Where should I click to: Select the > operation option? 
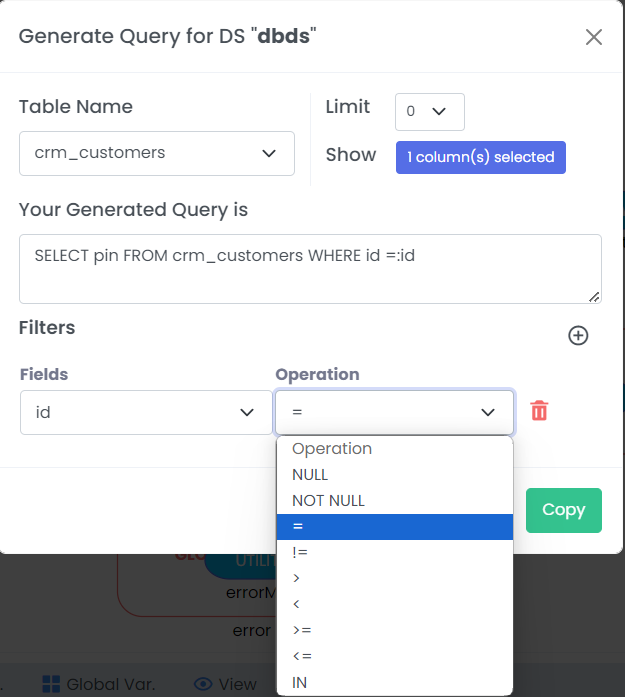pyautogui.click(x=395, y=578)
